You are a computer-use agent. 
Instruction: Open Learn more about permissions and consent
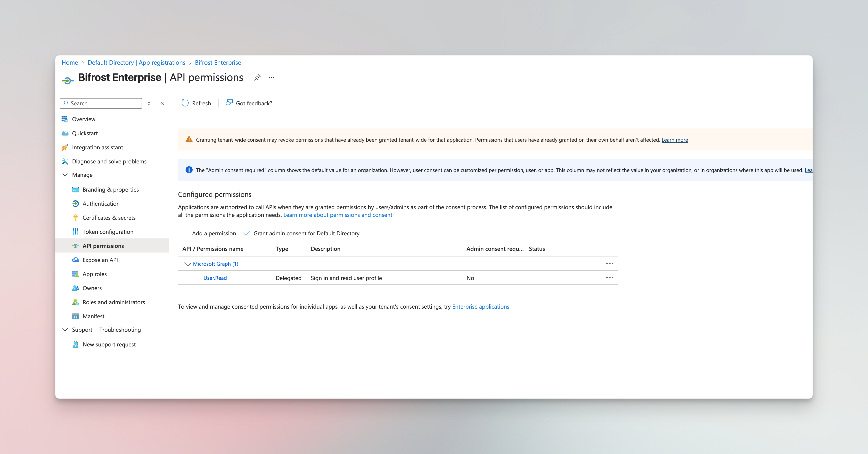[x=338, y=215]
